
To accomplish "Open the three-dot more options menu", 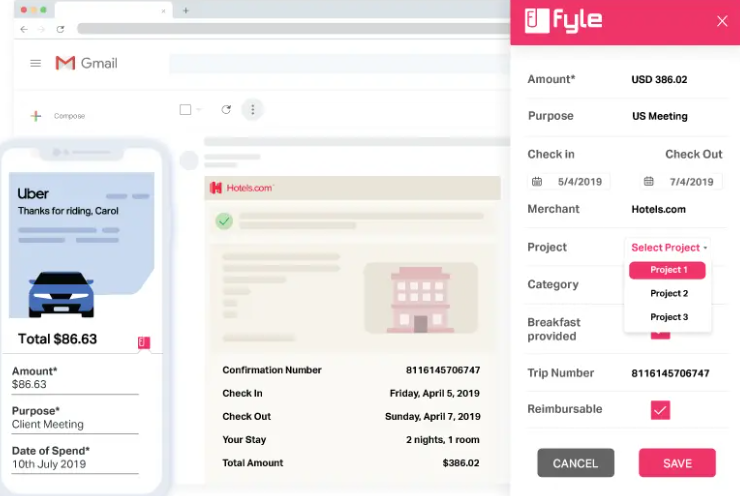I will click(252, 109).
